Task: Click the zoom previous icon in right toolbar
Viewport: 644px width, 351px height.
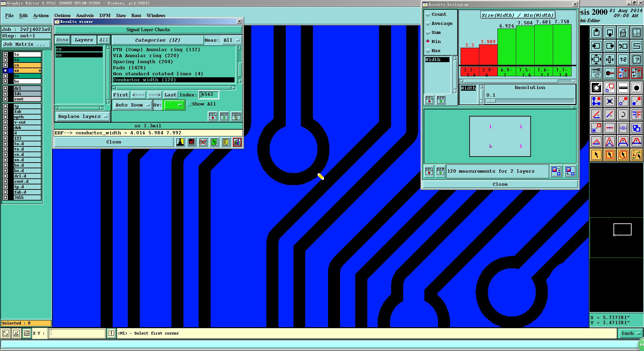Action: pyautogui.click(x=623, y=46)
